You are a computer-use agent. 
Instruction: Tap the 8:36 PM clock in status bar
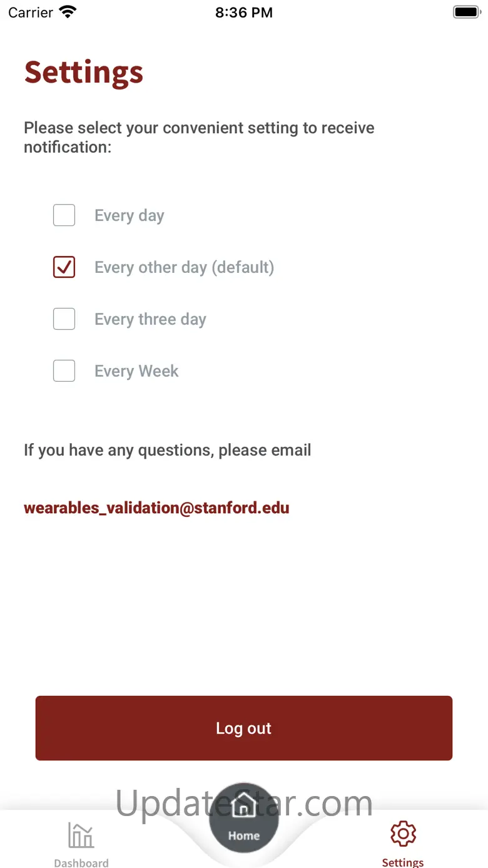244,13
